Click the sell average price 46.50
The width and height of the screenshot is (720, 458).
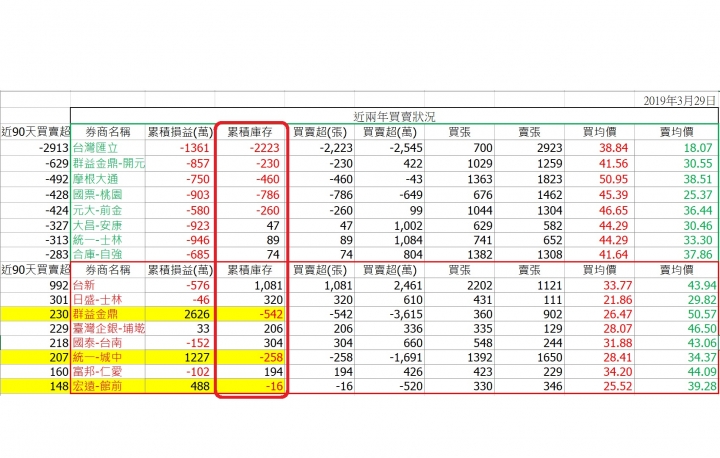coord(702,328)
